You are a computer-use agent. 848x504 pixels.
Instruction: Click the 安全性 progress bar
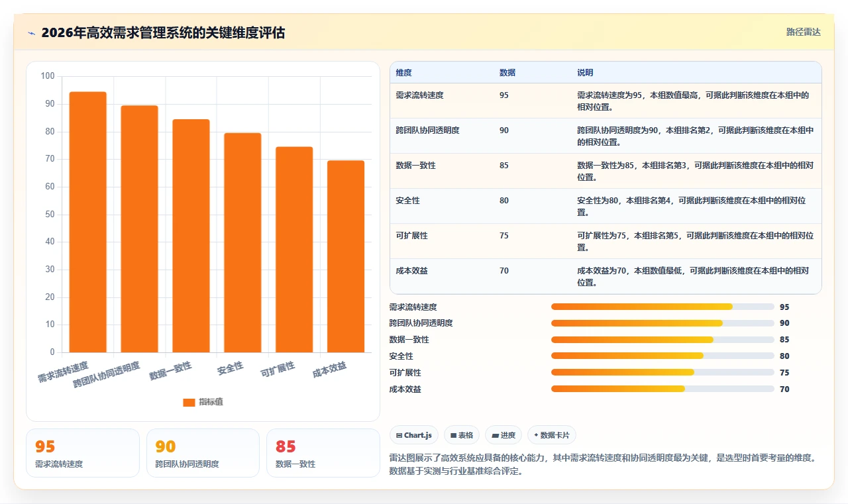[662, 356]
